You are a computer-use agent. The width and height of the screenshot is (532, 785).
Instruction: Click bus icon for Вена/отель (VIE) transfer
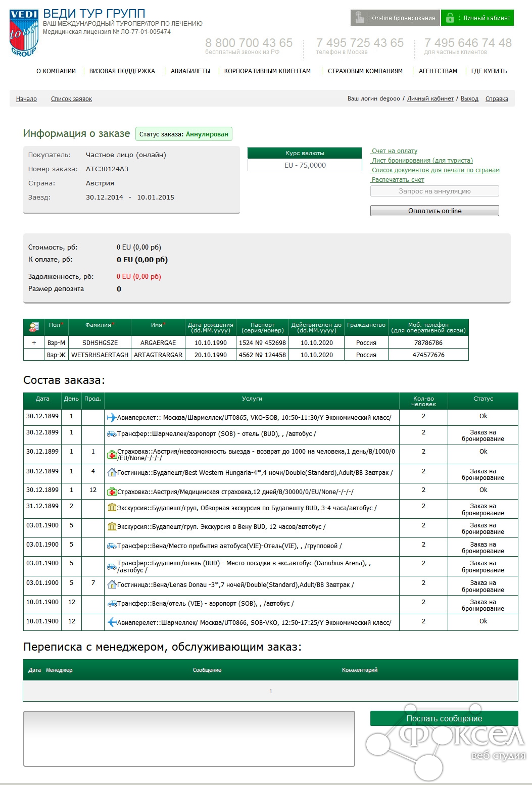pos(112,604)
